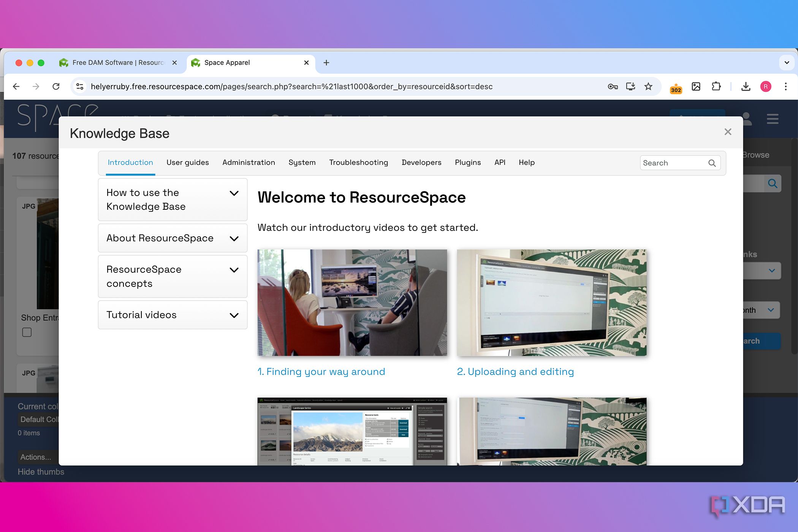Open the password key icon in address bar
The height and width of the screenshot is (532, 798).
click(x=613, y=87)
